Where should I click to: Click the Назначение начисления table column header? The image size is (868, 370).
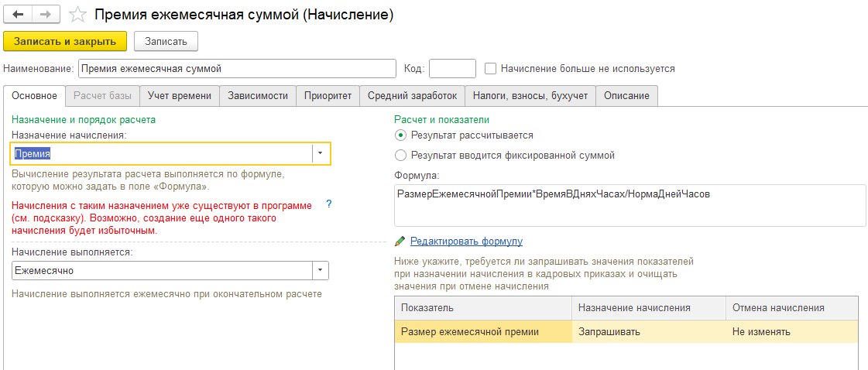point(649,308)
